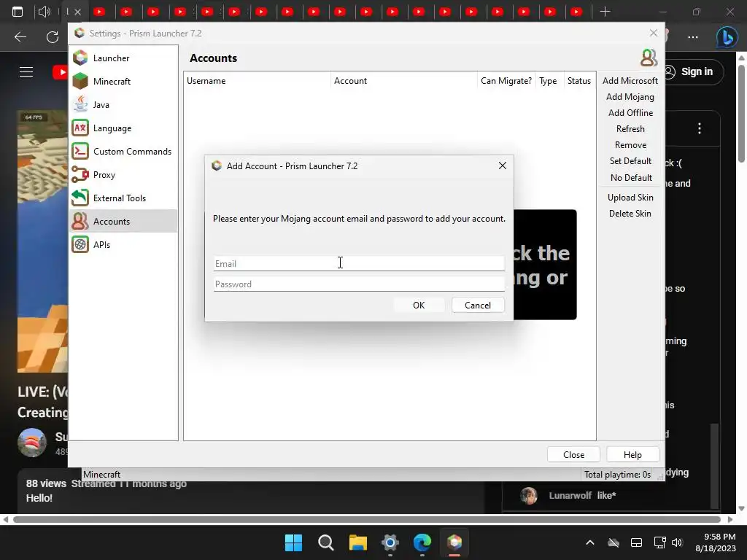Open a new browser tab
747x560 pixels.
[x=605, y=12]
